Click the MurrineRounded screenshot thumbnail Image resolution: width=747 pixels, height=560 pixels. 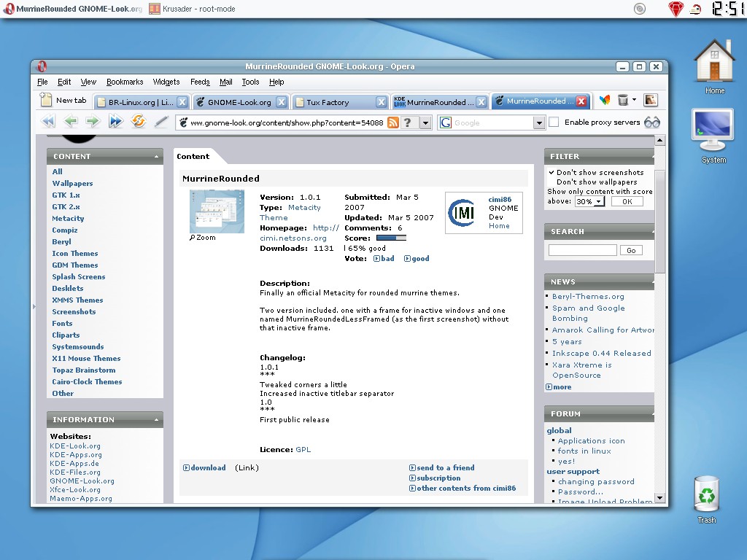[x=217, y=211]
